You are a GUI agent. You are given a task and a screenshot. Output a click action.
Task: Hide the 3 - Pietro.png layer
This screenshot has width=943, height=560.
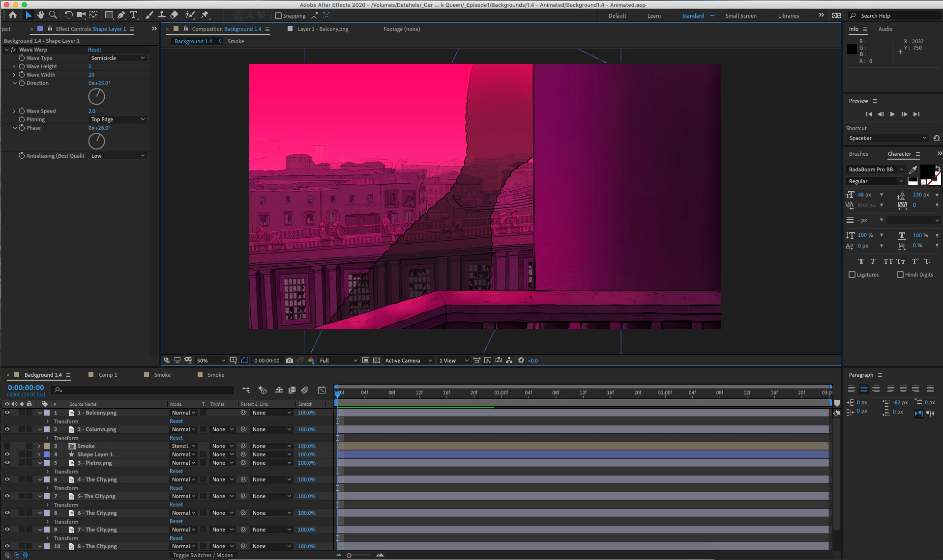7,463
